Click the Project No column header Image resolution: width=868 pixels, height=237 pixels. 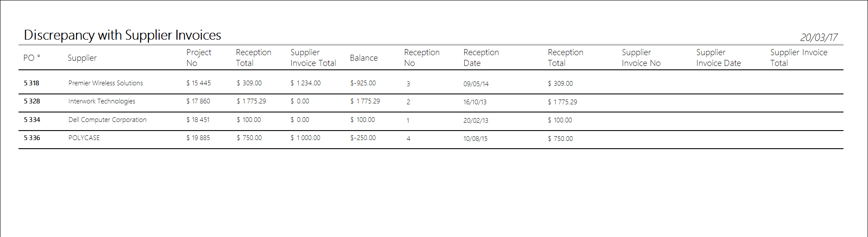(x=198, y=58)
